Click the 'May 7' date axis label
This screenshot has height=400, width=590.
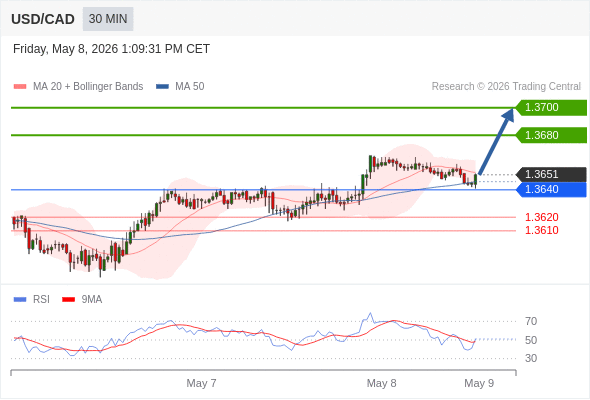[x=201, y=383]
